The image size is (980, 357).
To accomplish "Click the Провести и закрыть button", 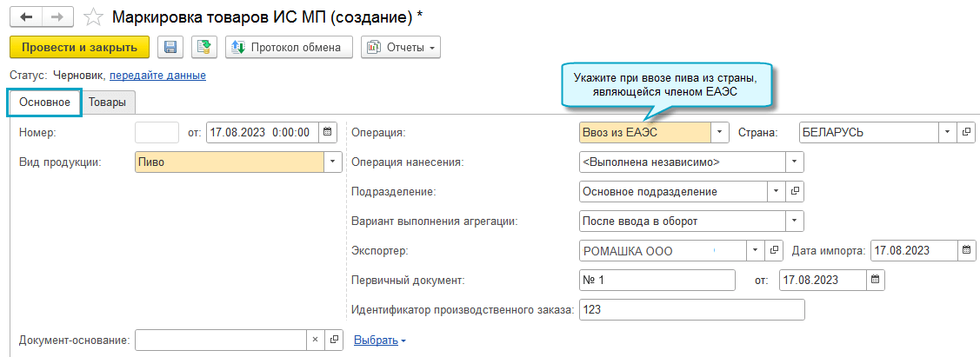I will coord(79,47).
